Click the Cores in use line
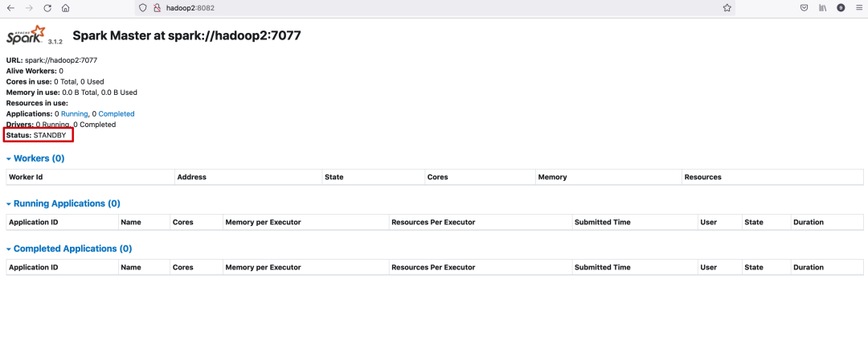This screenshot has height=357, width=868. (55, 81)
